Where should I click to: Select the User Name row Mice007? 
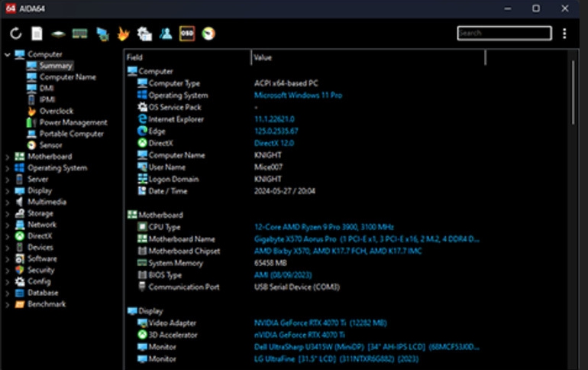click(x=269, y=167)
